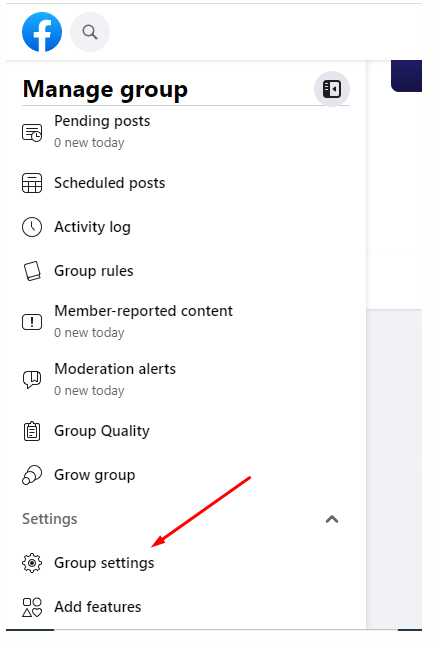The height and width of the screenshot is (646, 434).
Task: Click the Group Quality clipboard icon
Action: coord(32,431)
